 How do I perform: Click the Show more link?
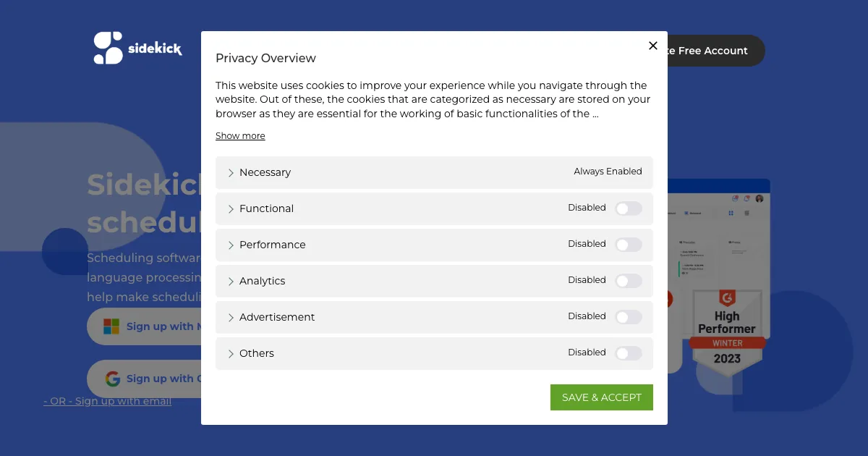tap(240, 136)
